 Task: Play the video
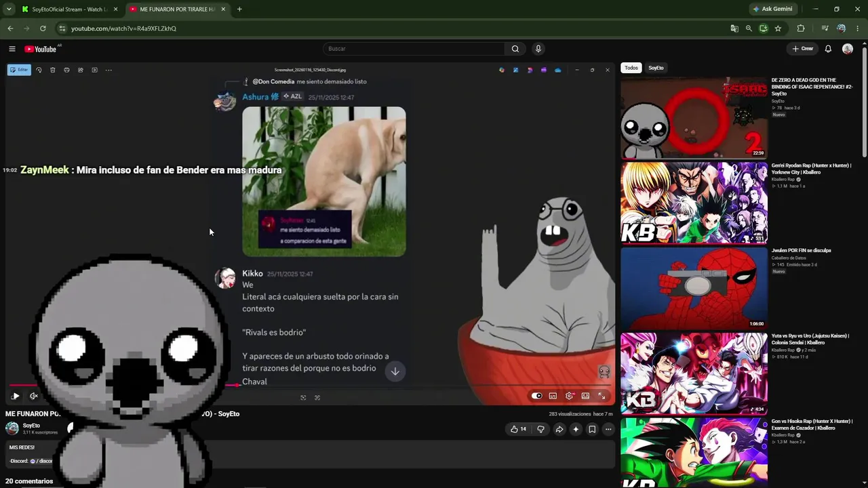[x=16, y=396]
